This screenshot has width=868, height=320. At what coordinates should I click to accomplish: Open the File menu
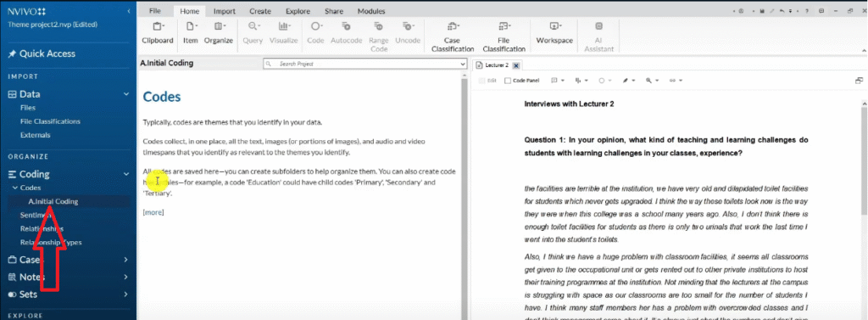tap(155, 11)
